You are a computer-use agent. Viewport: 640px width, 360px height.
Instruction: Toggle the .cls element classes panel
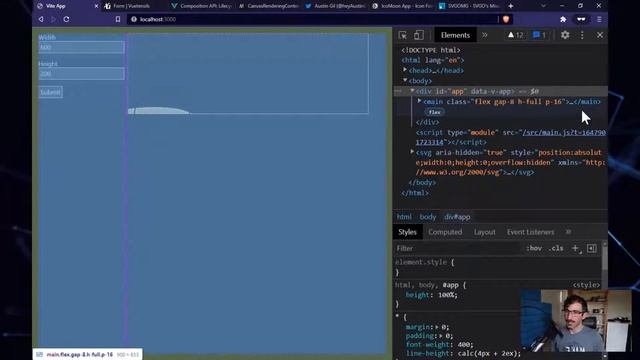pyautogui.click(x=556, y=248)
